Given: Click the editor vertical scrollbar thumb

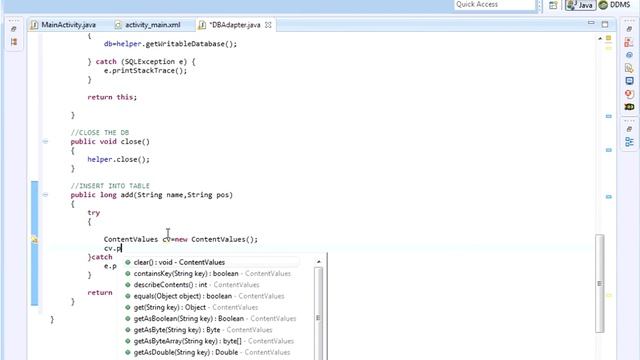Looking at the screenshot, I should (x=599, y=283).
